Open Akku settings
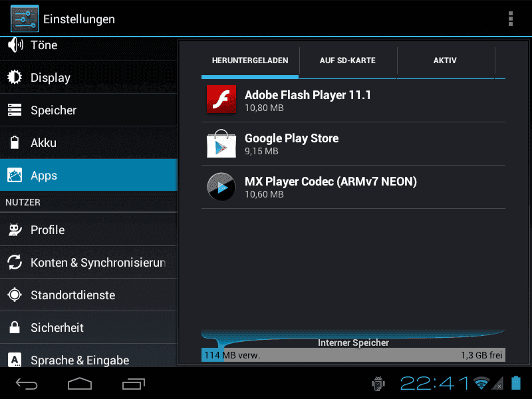Image resolution: width=532 pixels, height=399 pixels. pyautogui.click(x=88, y=142)
